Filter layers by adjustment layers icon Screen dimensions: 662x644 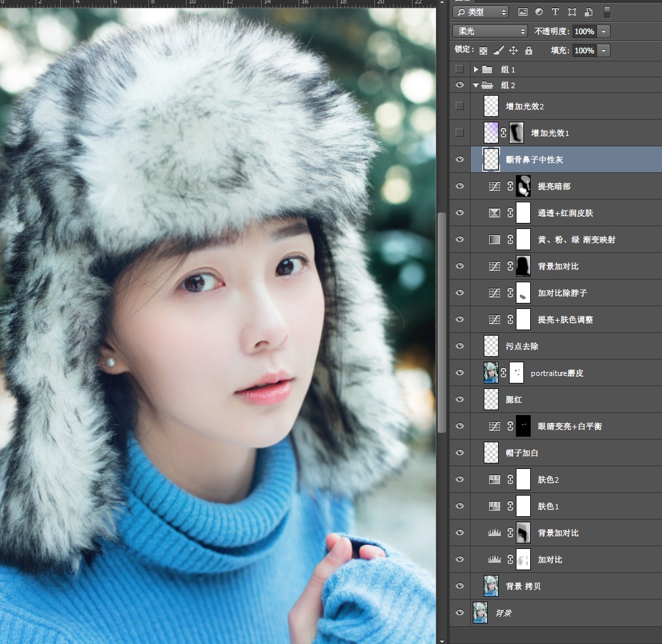pos(539,12)
